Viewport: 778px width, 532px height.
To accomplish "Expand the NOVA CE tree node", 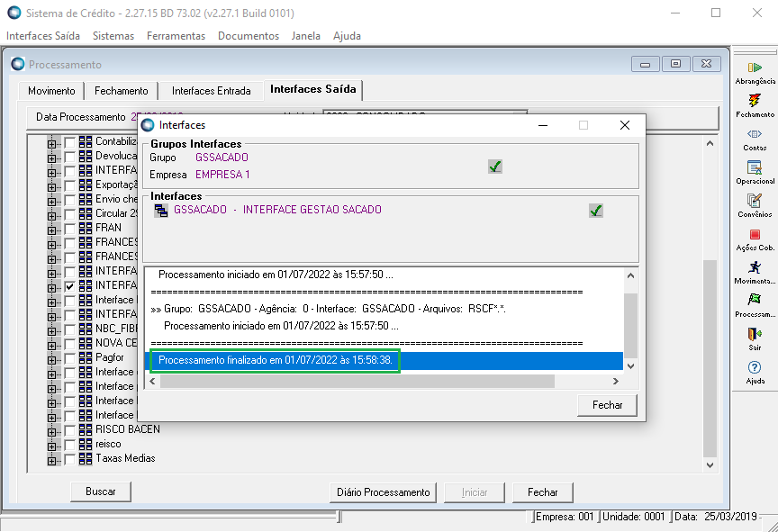I will [x=51, y=346].
